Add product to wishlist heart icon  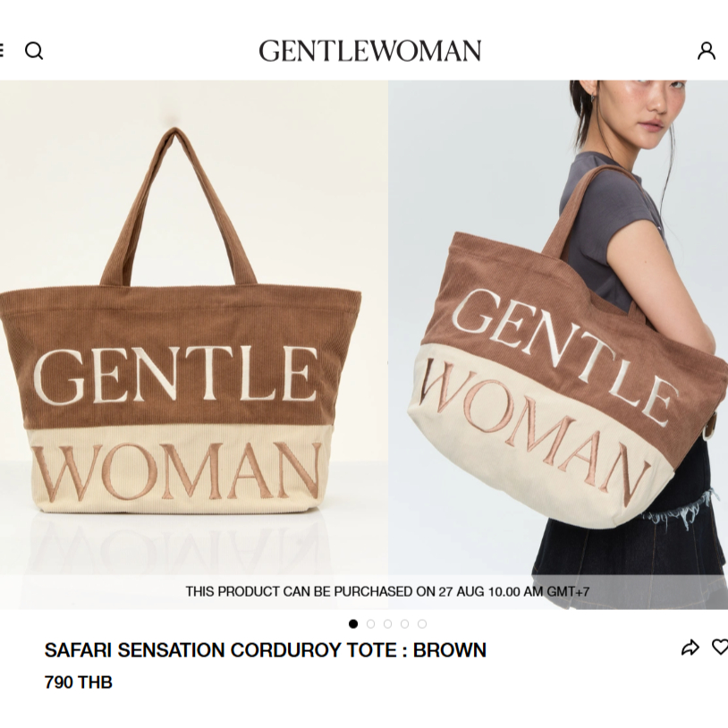(x=720, y=647)
